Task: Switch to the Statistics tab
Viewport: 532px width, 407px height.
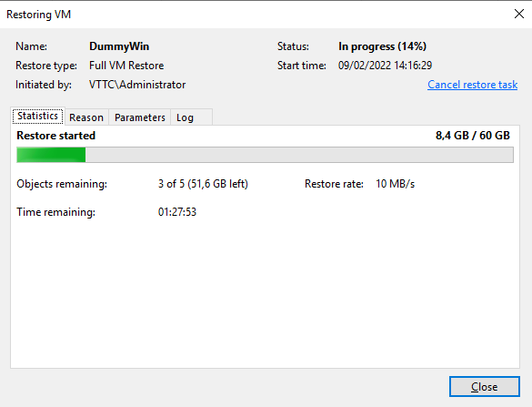Action: [x=37, y=117]
